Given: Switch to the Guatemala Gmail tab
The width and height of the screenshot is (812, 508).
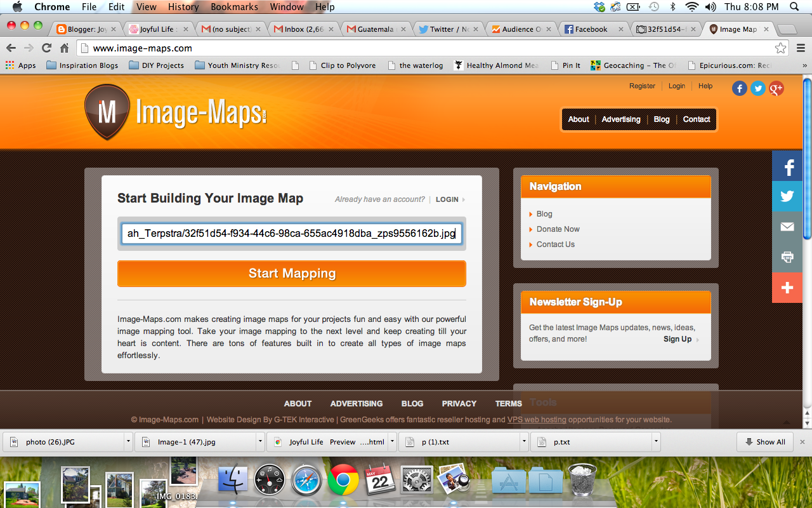Looking at the screenshot, I should tap(375, 29).
